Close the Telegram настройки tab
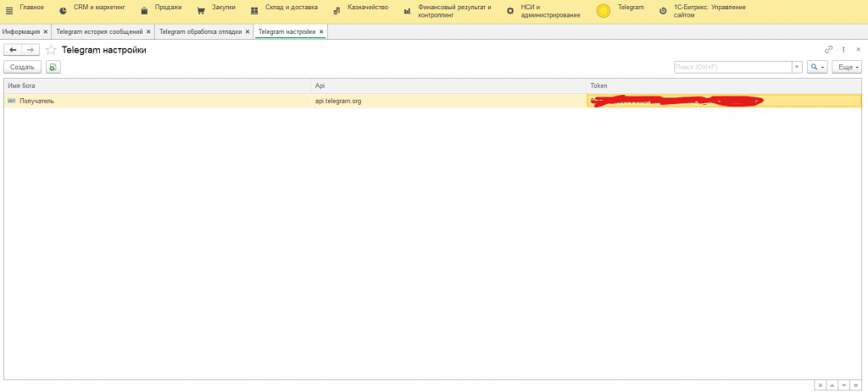The image size is (868, 392). 321,31
